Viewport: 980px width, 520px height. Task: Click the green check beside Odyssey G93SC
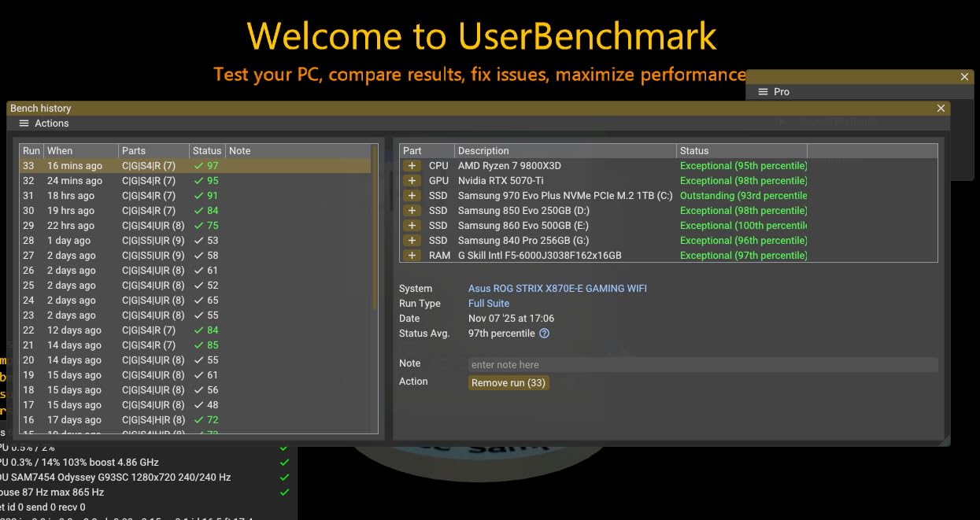(x=284, y=478)
